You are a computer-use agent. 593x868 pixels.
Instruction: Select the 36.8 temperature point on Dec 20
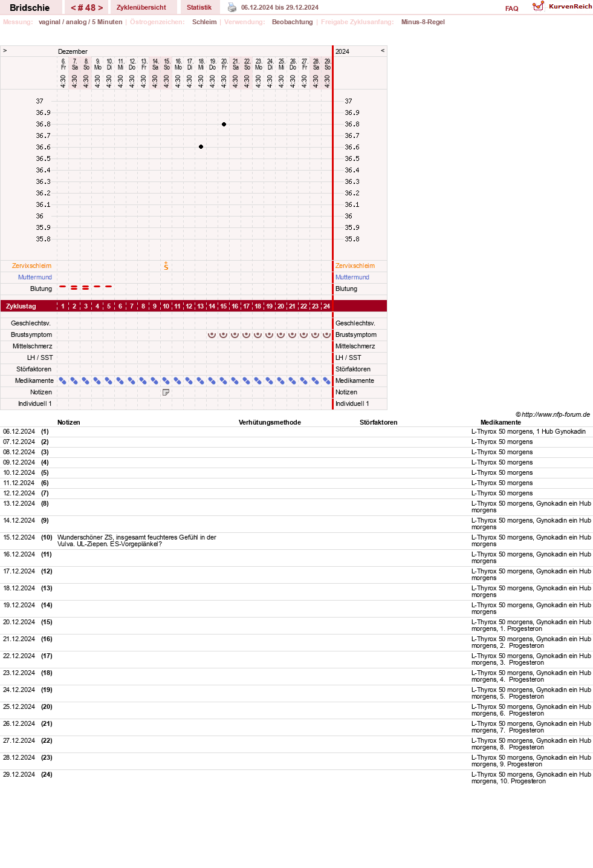coord(224,124)
